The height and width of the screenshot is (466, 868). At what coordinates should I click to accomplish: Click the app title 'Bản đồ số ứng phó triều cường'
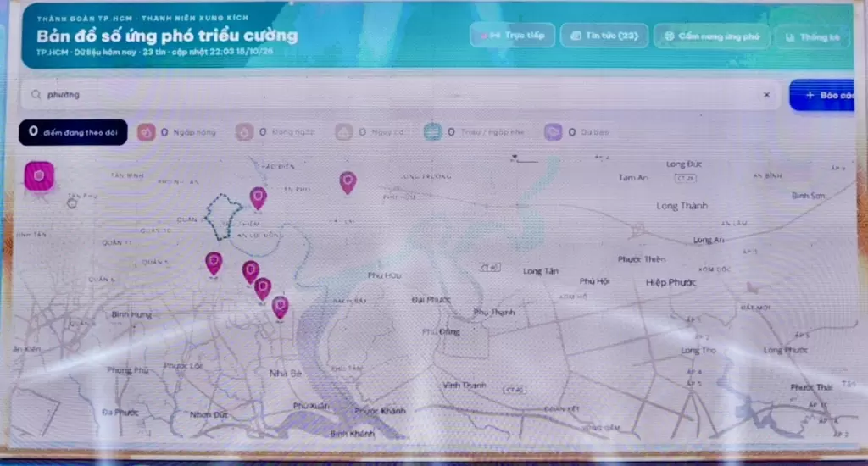point(167,36)
